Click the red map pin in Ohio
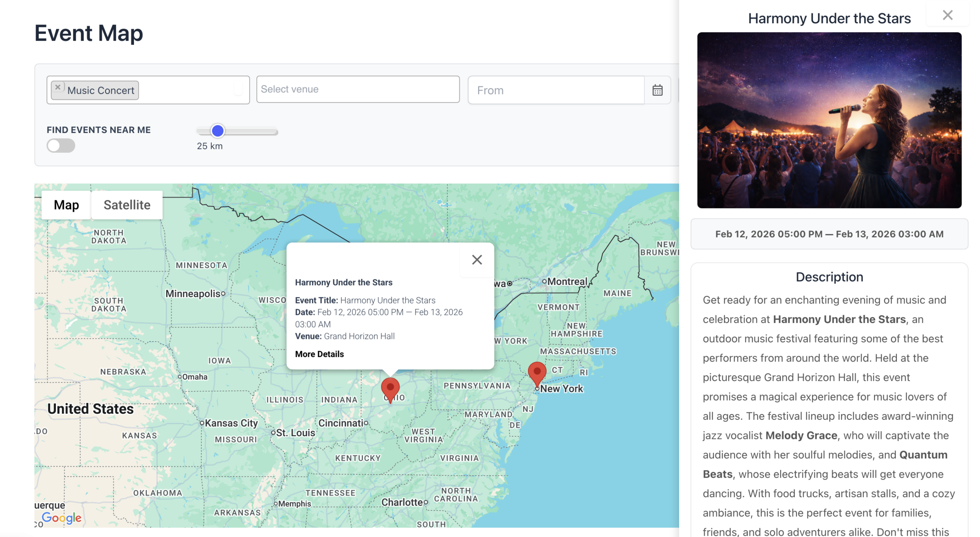Screen dimensions: 980x537 (x=390, y=388)
